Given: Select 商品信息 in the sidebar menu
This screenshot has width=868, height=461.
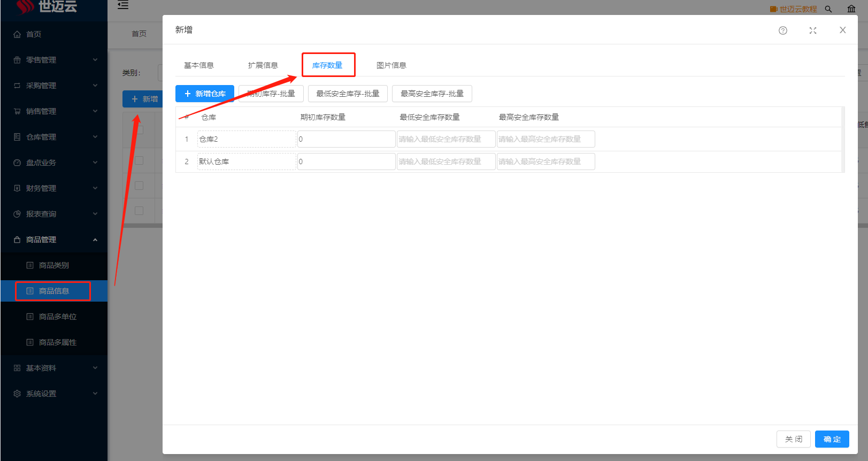Looking at the screenshot, I should [54, 291].
